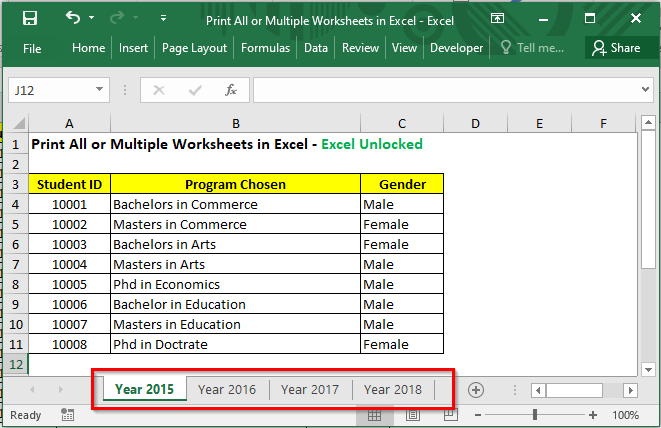Screen dimensions: 661x428
Task: Select row 12 header
Action: click(x=16, y=364)
